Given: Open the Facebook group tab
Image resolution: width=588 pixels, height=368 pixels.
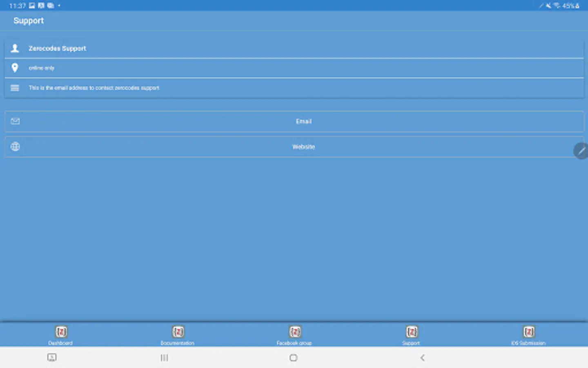Looking at the screenshot, I should 294,335.
